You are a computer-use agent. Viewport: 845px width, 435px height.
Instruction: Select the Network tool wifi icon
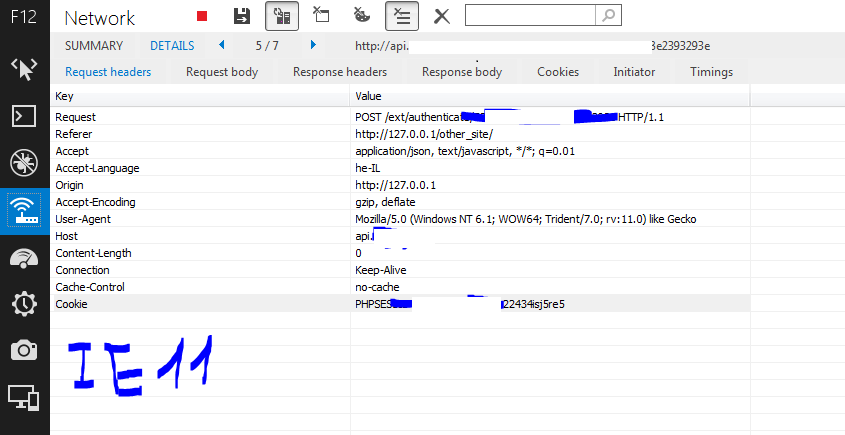click(24, 211)
